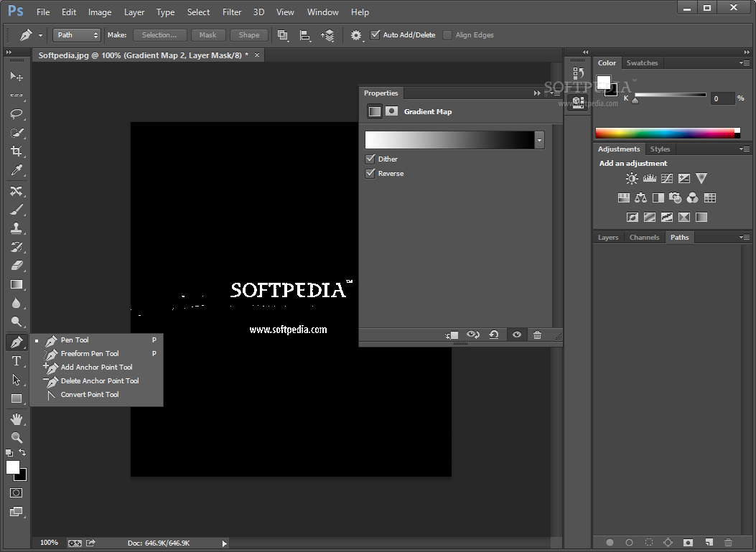Screen dimensions: 756x552
Task: Select the Lasso tool
Action: [17, 114]
